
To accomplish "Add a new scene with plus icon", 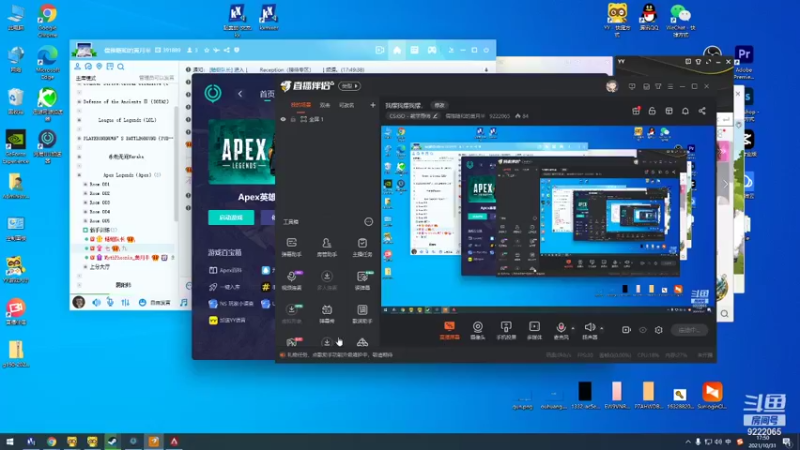I will pos(372,105).
